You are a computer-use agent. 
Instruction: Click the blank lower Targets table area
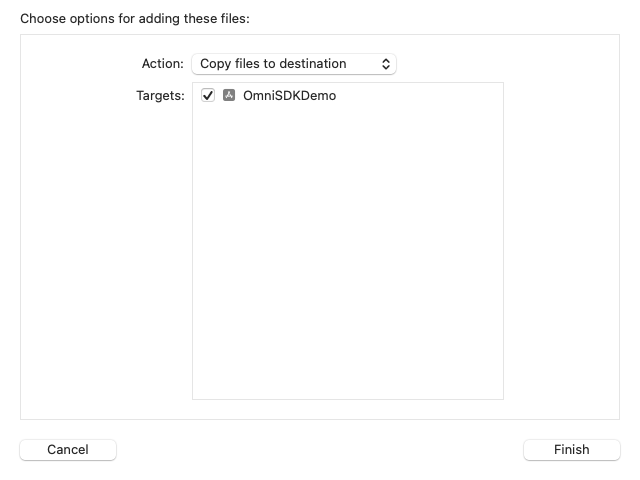[347, 340]
